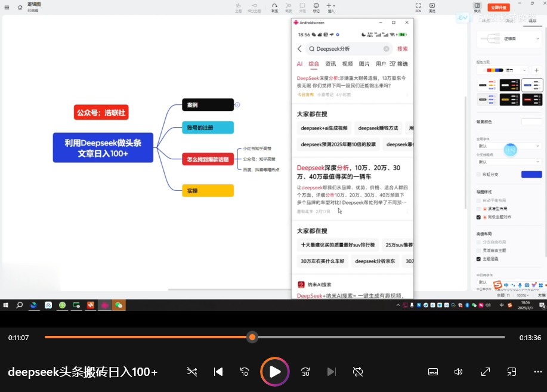The width and height of the screenshot is (547, 392).
Task: Enable free branch layout (分支自由布局)
Action: (x=478, y=242)
